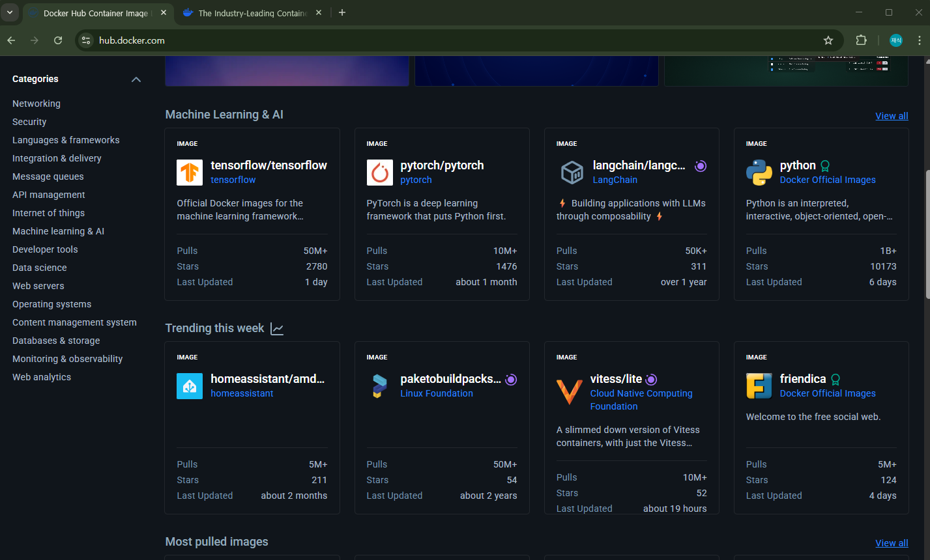Open the LangChain publisher link

615,180
